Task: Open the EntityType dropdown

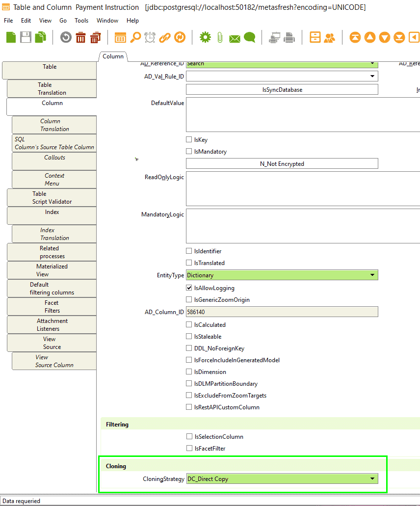Action: click(372, 275)
